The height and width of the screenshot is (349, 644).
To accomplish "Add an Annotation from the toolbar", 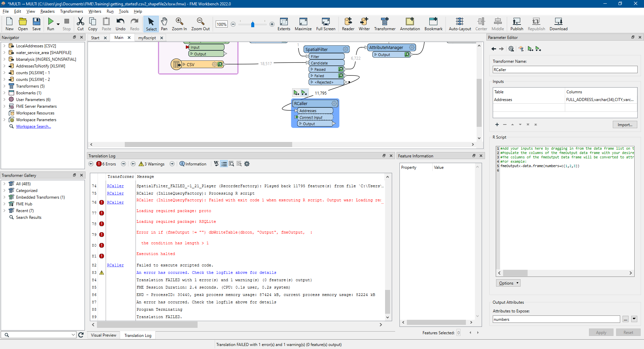I will tap(410, 24).
